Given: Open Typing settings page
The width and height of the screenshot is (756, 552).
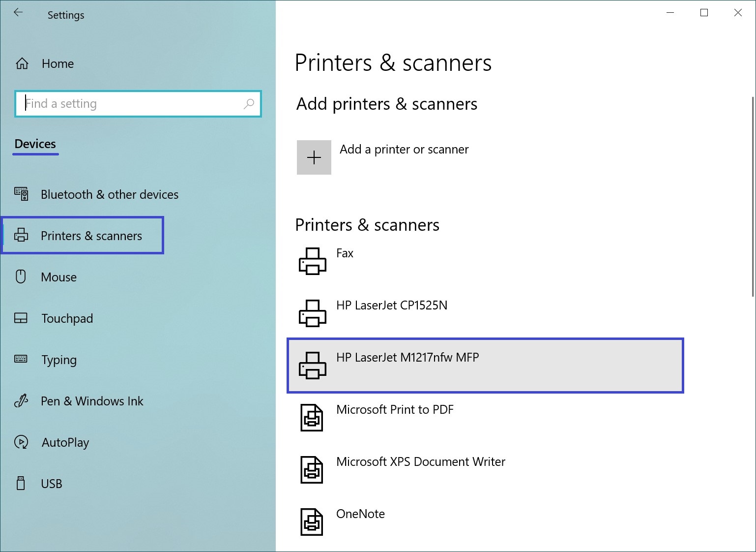Looking at the screenshot, I should (59, 360).
